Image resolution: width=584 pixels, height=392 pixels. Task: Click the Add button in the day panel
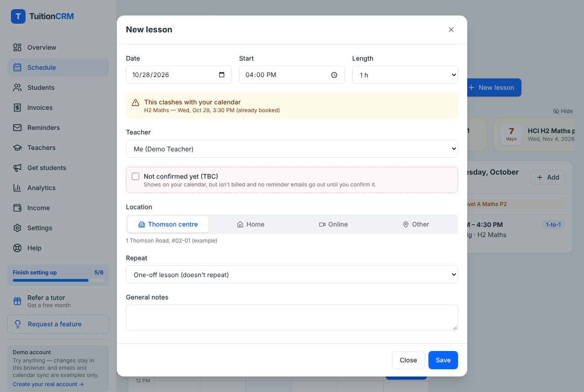click(547, 177)
